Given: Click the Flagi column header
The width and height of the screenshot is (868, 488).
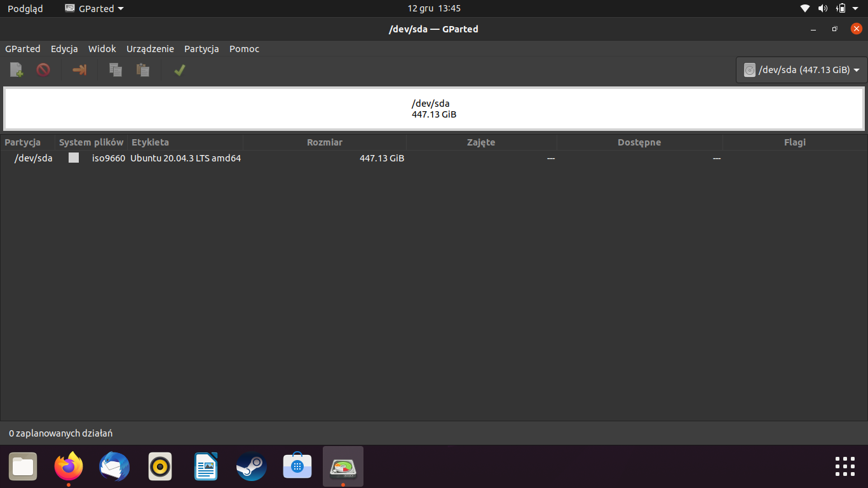Looking at the screenshot, I should point(795,142).
